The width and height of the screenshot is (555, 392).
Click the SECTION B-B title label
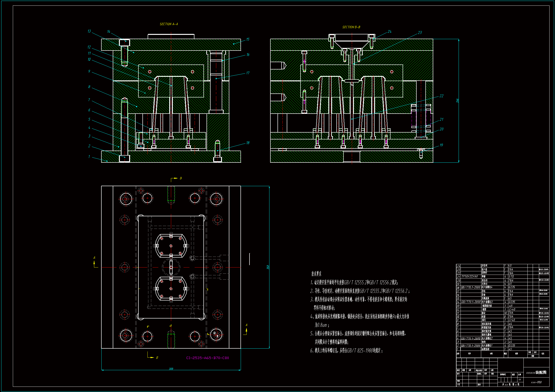pyautogui.click(x=351, y=27)
